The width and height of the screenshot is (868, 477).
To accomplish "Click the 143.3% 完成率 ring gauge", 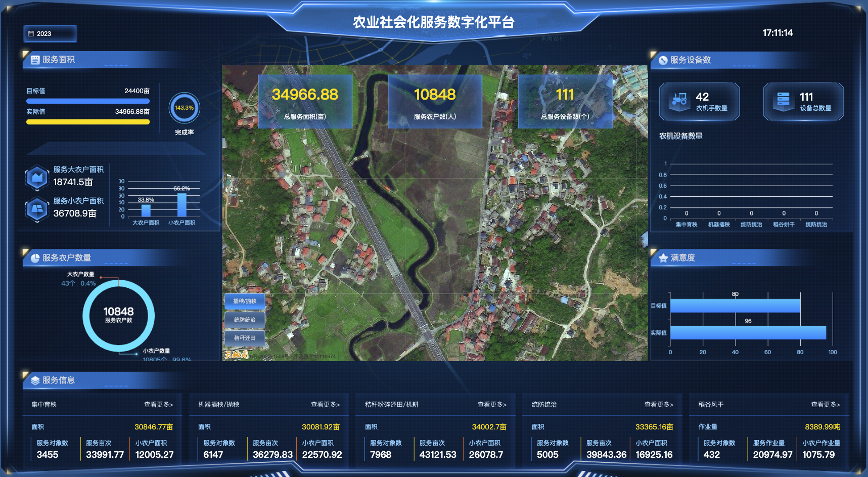I will (185, 108).
